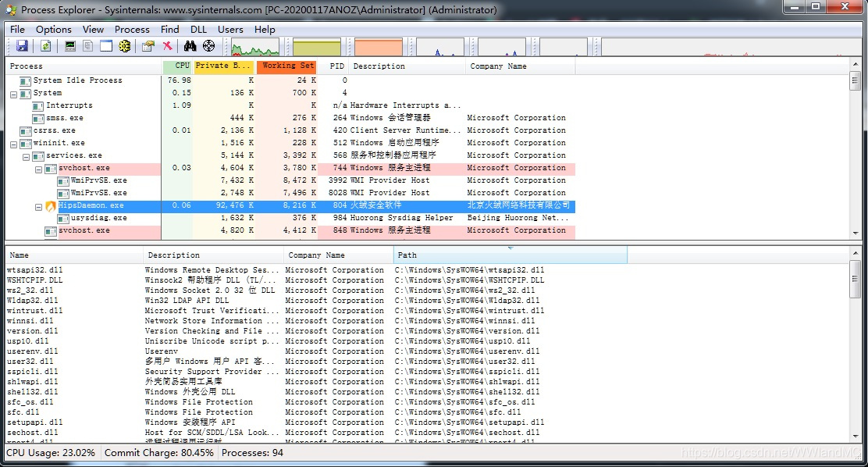Click the DLL pane scrollbar down arrow
The width and height of the screenshot is (868, 467).
pyautogui.click(x=856, y=437)
